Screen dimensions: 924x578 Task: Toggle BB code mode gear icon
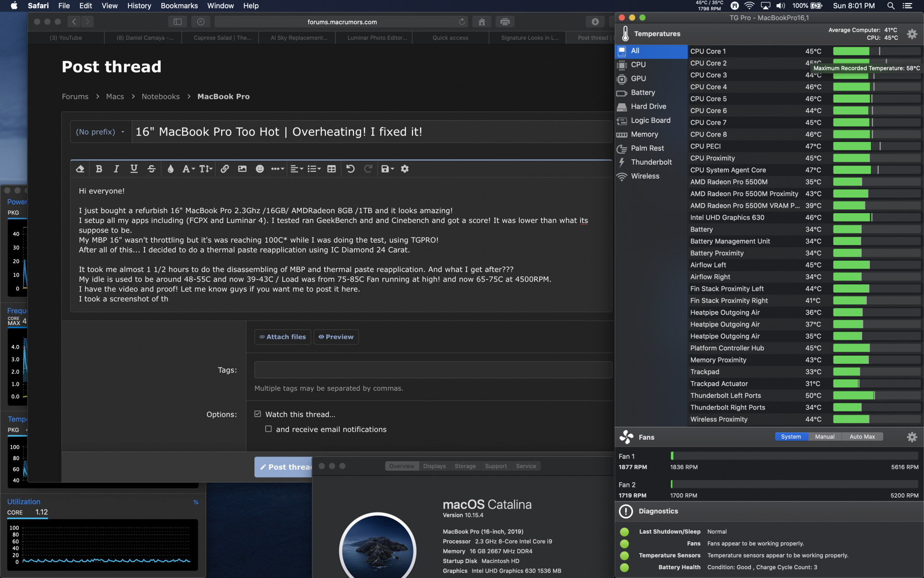click(x=405, y=169)
